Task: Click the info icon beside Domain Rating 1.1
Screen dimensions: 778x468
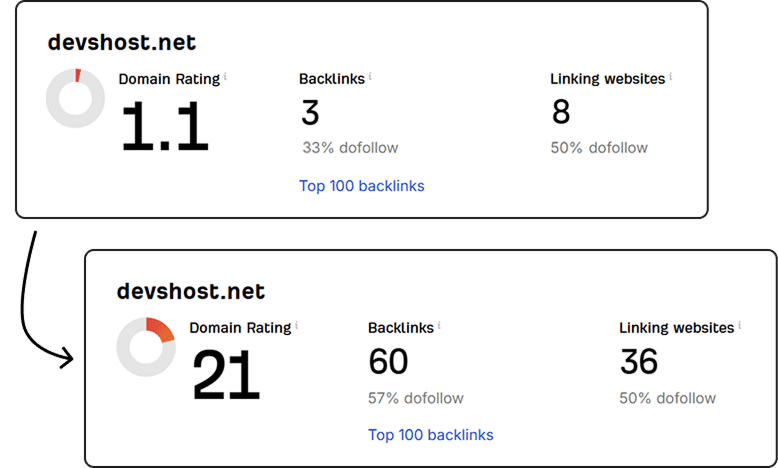Action: [x=226, y=76]
